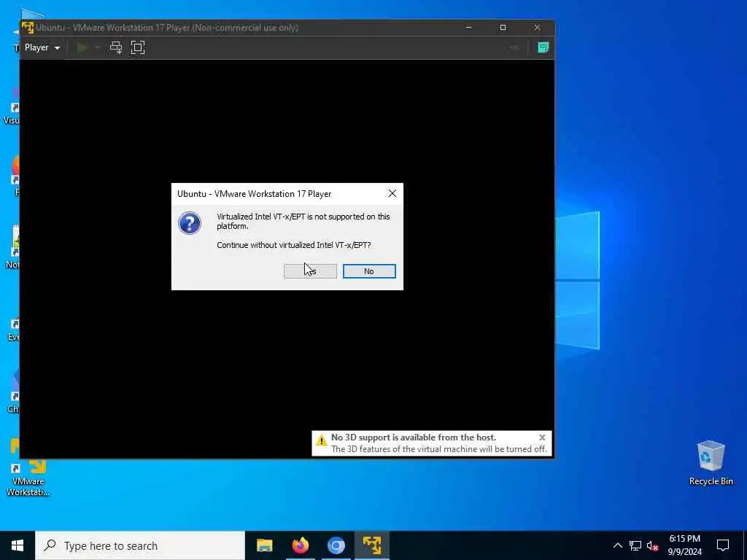Open the green message log icon
The height and width of the screenshot is (560, 747).
[543, 47]
